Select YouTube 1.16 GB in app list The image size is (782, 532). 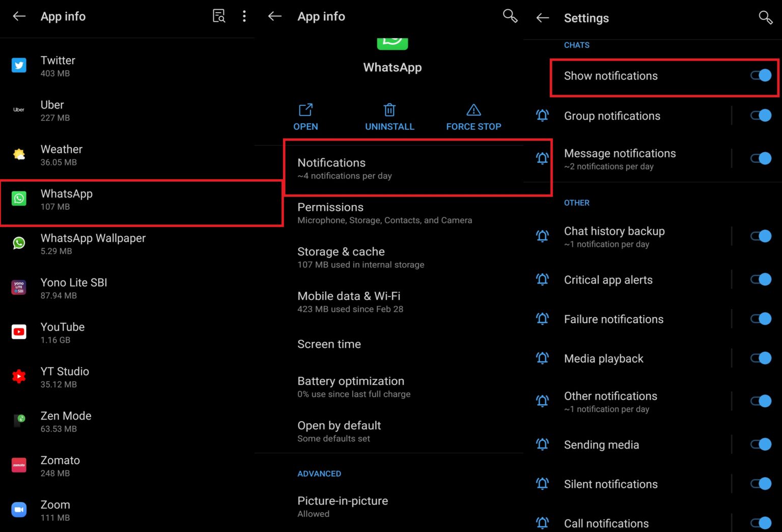pos(127,332)
